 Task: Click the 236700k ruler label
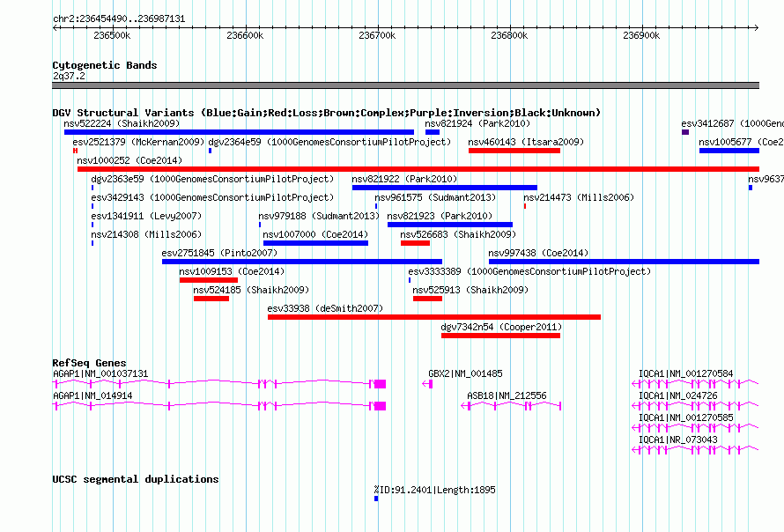pos(377,35)
